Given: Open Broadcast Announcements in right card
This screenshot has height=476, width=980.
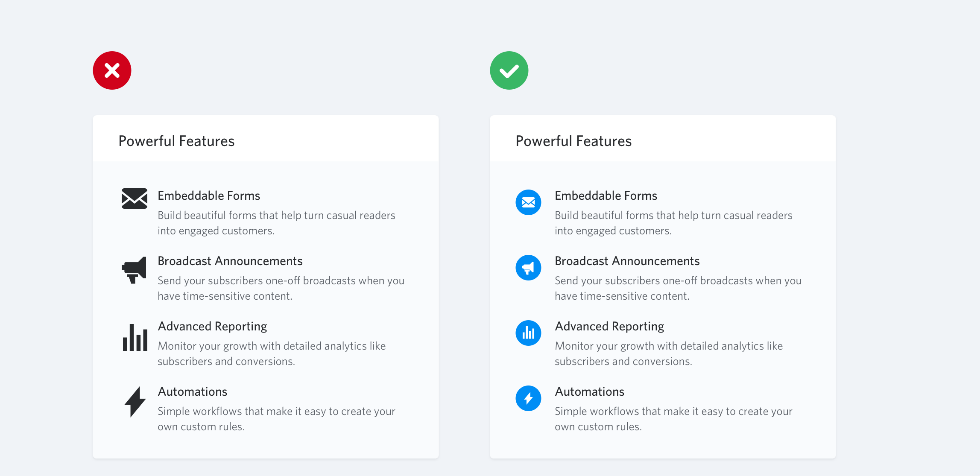Looking at the screenshot, I should pyautogui.click(x=627, y=261).
